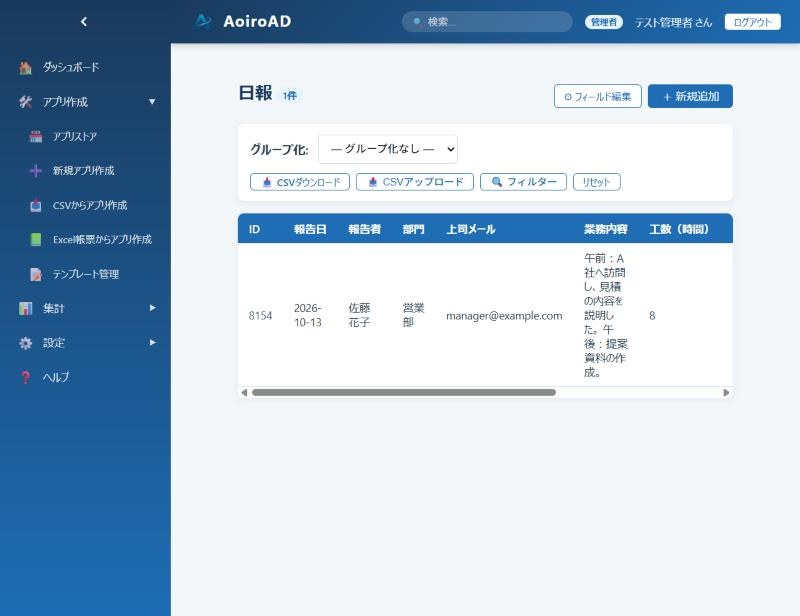
Task: Click the record ID 8154 cell
Action: coord(260,315)
